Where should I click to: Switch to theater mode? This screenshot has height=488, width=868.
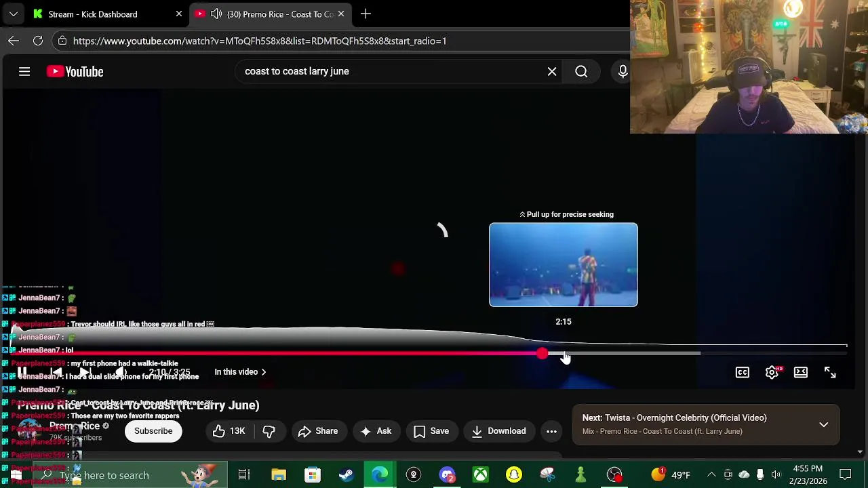[801, 372]
